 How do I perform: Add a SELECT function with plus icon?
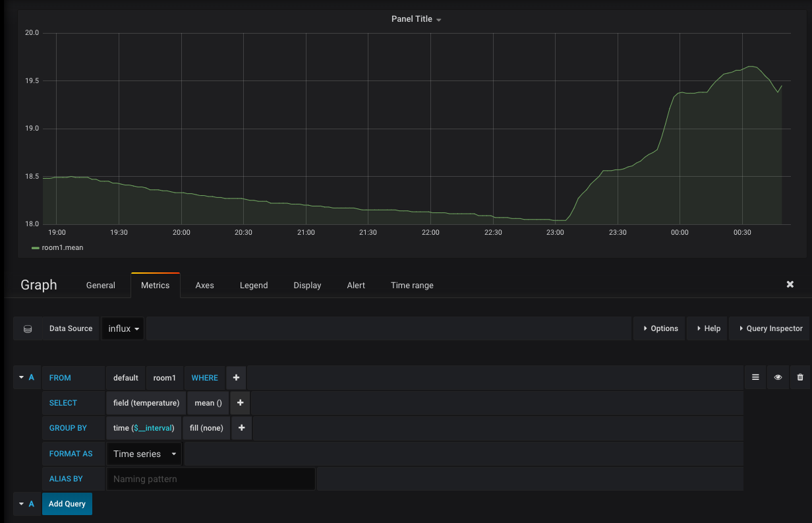point(239,403)
